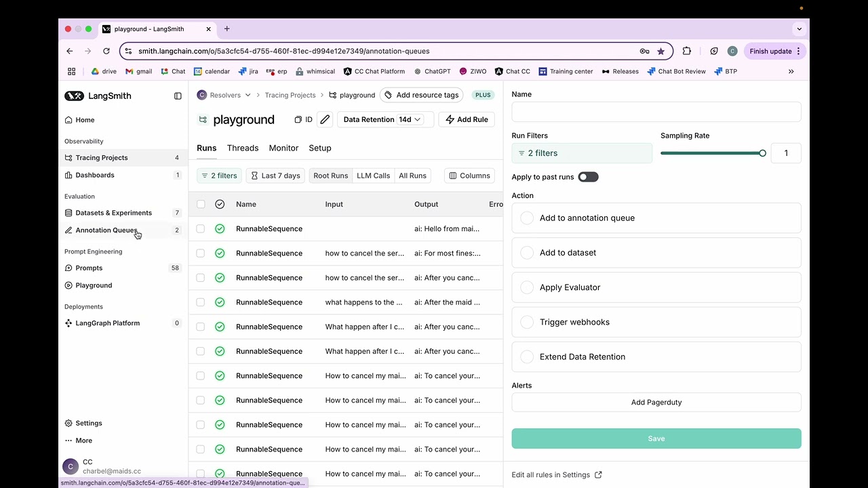Go back with browser arrow icon
The width and height of the screenshot is (868, 488).
pos(70,51)
